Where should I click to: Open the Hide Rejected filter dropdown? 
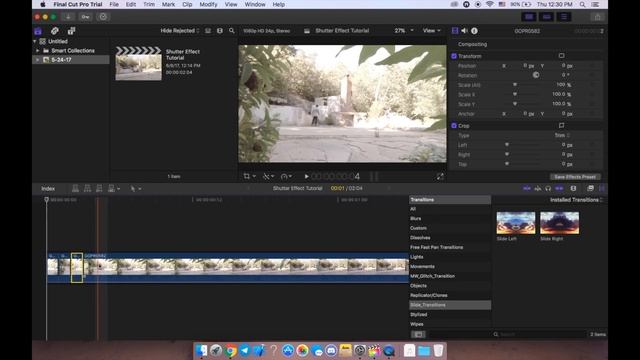click(180, 31)
